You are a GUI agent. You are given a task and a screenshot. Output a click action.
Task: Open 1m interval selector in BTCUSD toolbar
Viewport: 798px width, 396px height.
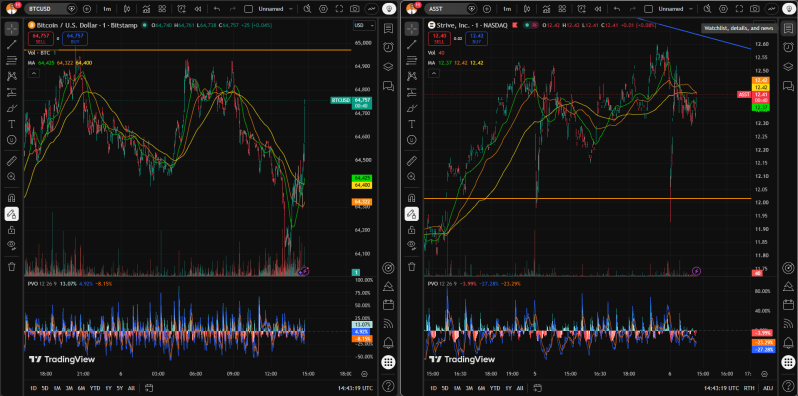coord(106,9)
